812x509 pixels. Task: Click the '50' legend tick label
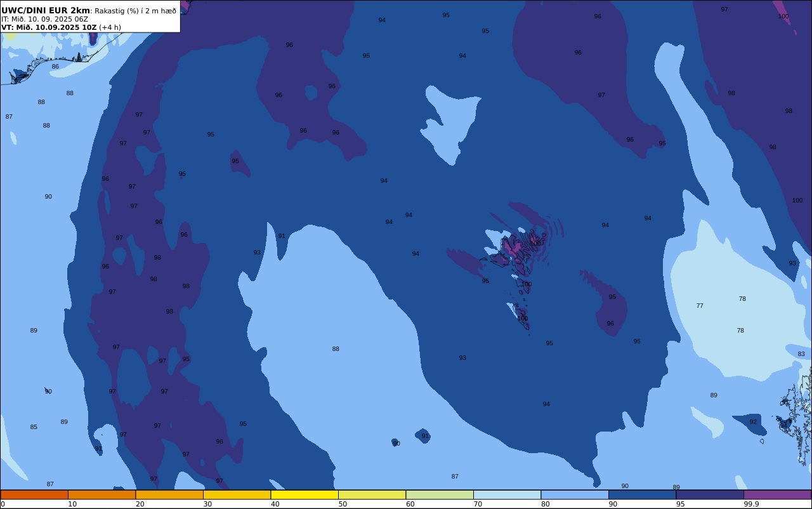pos(343,504)
